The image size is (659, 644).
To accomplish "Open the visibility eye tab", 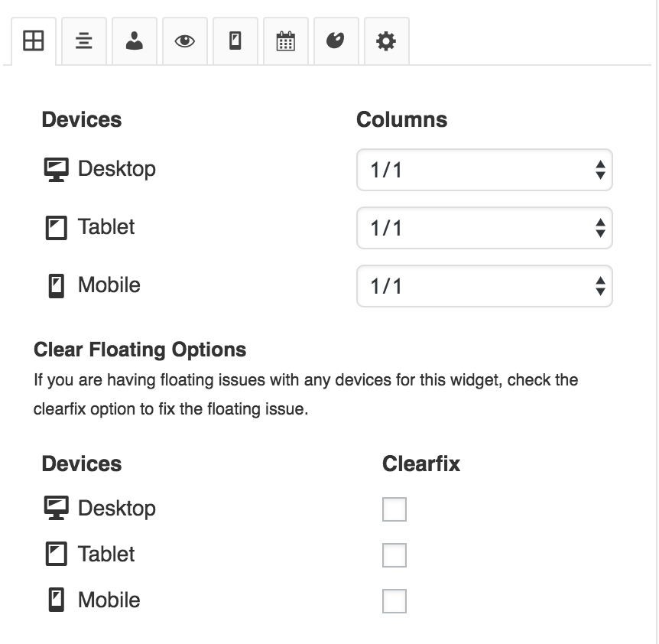I will [x=185, y=41].
